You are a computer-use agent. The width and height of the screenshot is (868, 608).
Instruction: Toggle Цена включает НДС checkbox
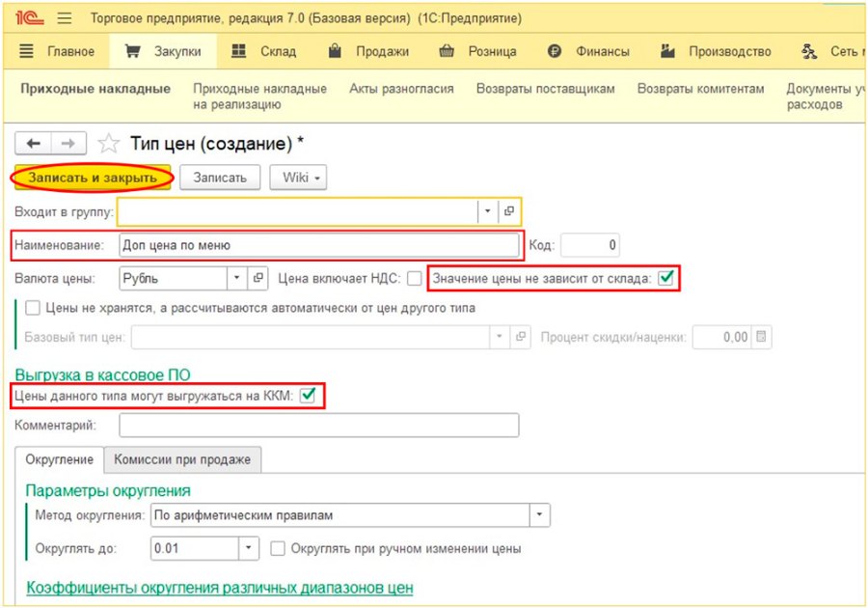click(414, 279)
